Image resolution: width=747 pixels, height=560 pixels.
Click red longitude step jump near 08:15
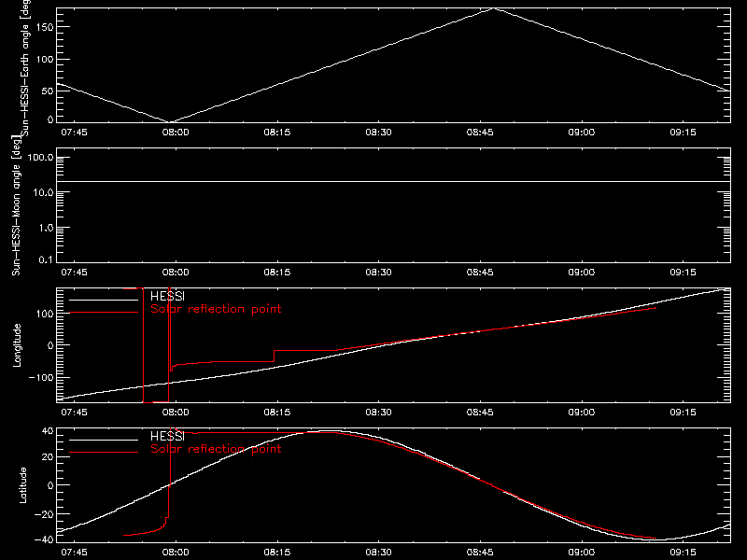point(275,357)
